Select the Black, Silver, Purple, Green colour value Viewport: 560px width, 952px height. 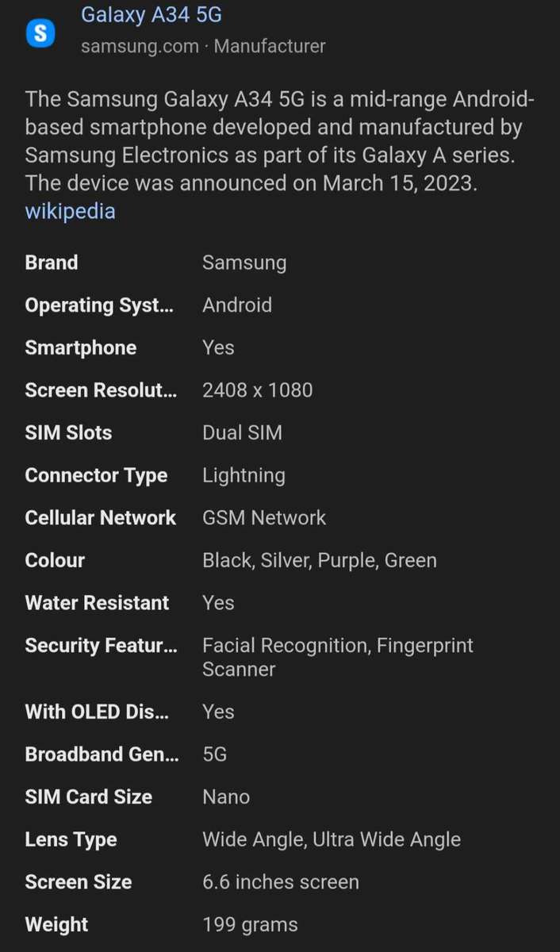pos(319,561)
